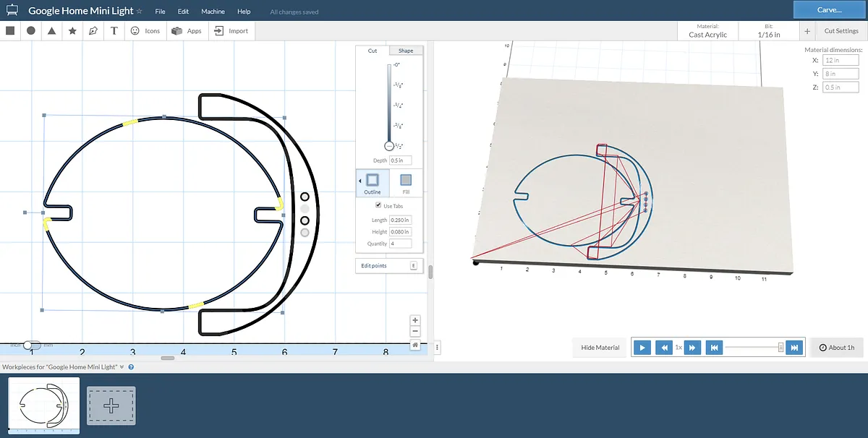Select the Text tool
This screenshot has width=868, height=438.
[114, 31]
